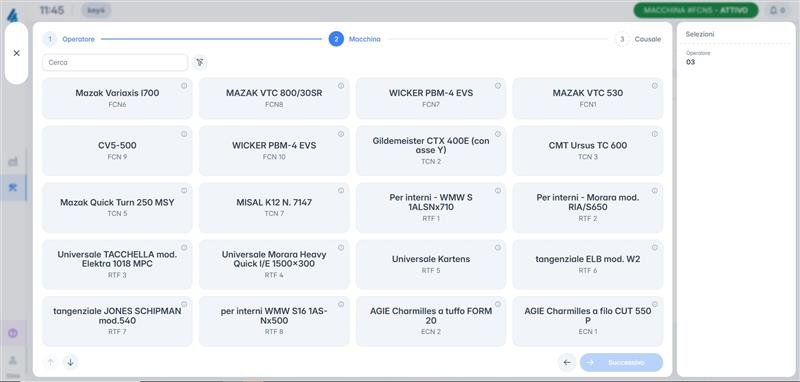Open info icon on AGIE CUT 550 P card

655,304
